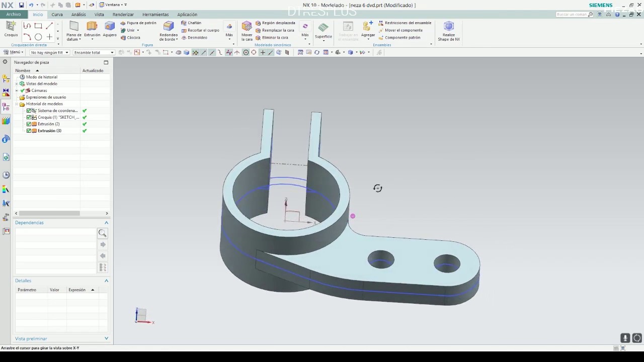Image resolution: width=644 pixels, height=362 pixels.
Task: Switch to the Curva tab
Action: [57, 15]
